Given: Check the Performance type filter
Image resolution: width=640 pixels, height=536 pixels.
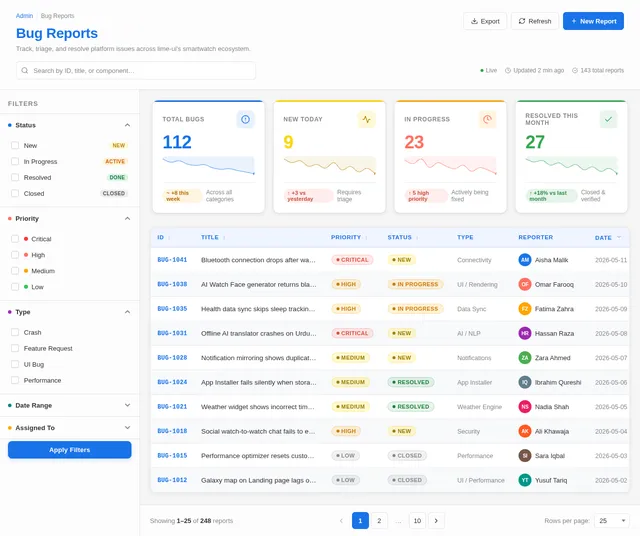Looking at the screenshot, I should (15, 380).
